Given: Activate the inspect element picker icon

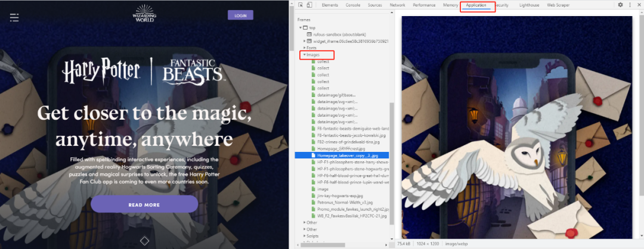Looking at the screenshot, I should click(x=301, y=5).
